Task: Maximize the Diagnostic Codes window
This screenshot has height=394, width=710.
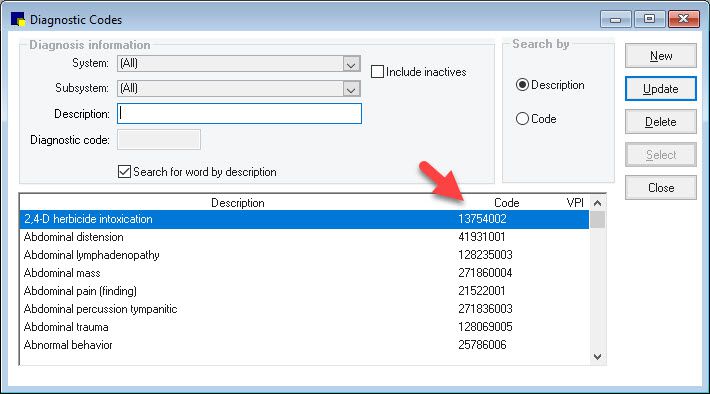Action: (649, 19)
